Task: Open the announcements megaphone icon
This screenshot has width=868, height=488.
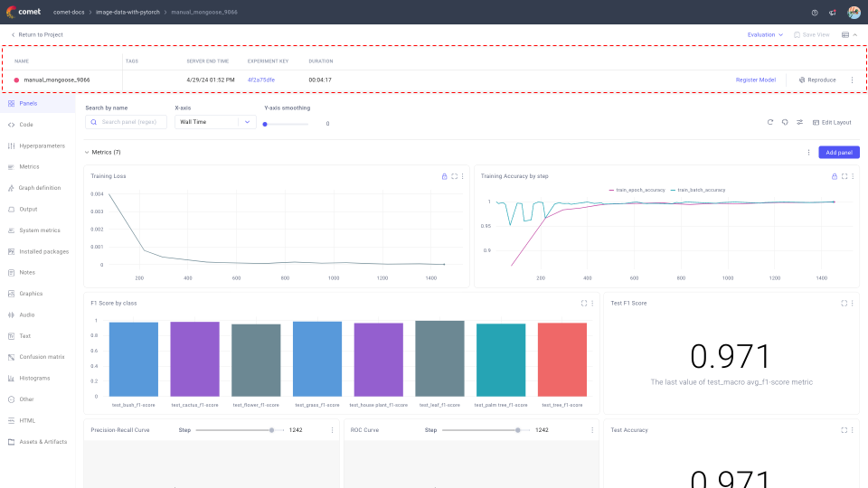Action: pos(832,13)
